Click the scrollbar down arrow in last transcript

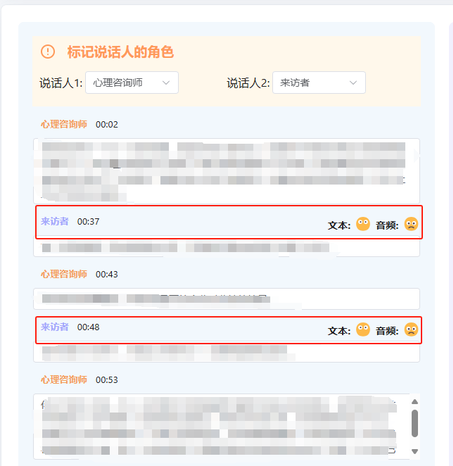tap(415, 452)
